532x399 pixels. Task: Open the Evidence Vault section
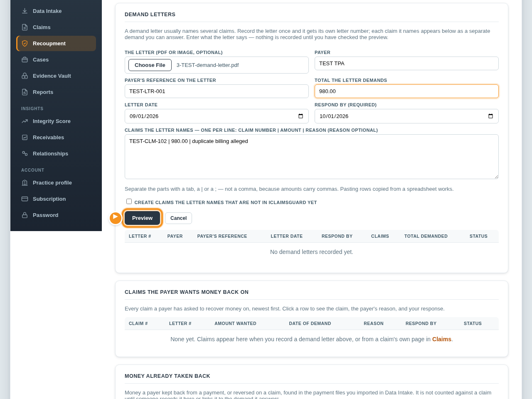[56, 76]
